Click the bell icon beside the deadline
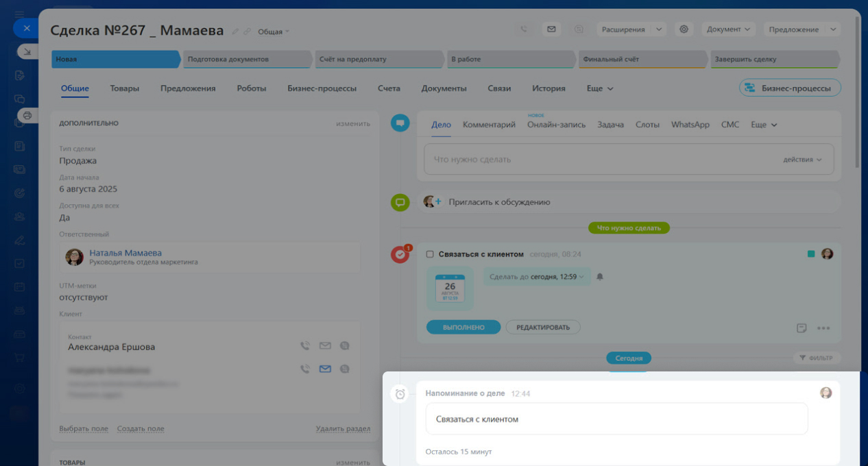 click(x=600, y=277)
